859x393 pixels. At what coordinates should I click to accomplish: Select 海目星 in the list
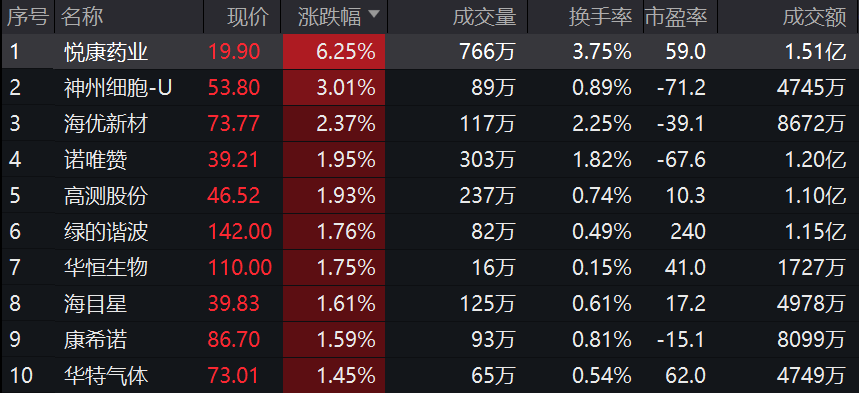click(95, 304)
